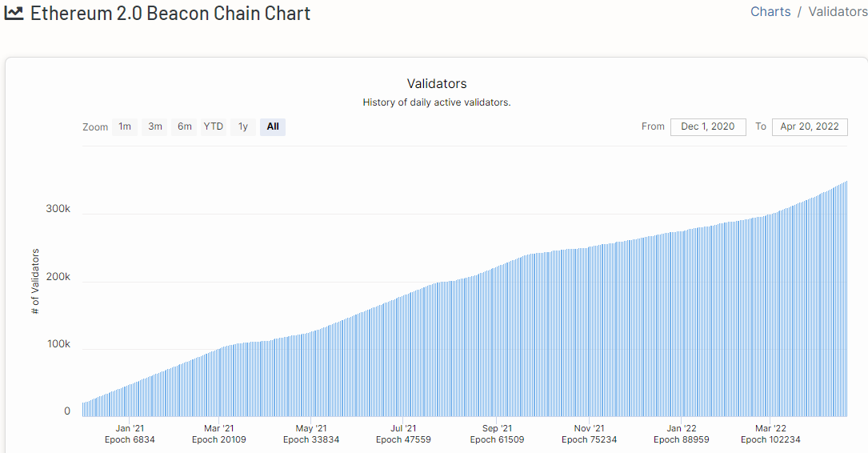Viewport: 868px width, 453px height.
Task: Select the YTD zoom option
Action: 213,126
